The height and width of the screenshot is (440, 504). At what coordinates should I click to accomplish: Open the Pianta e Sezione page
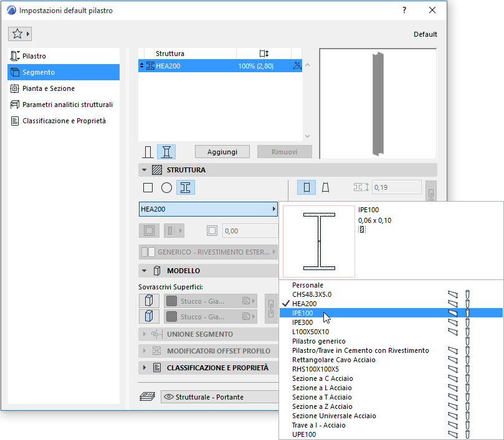(x=64, y=88)
